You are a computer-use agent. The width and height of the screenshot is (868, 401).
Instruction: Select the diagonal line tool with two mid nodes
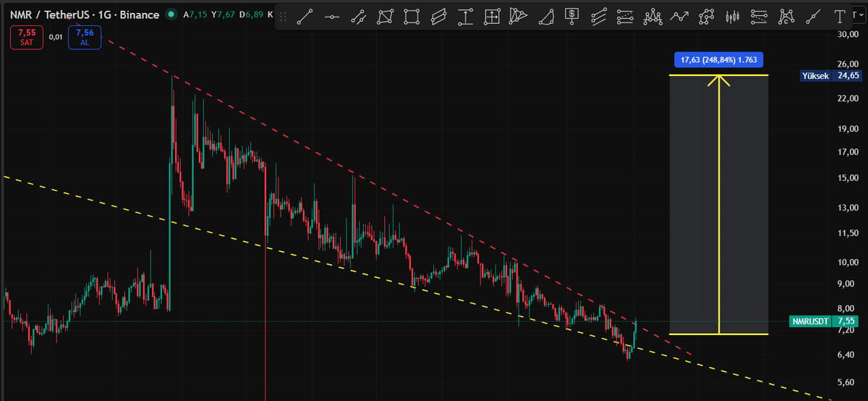tap(358, 16)
